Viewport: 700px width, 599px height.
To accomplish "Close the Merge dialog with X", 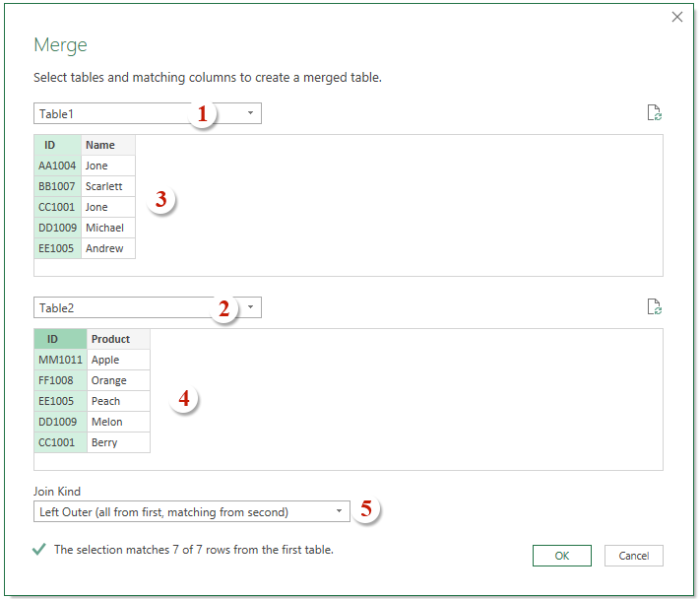I will [x=677, y=17].
